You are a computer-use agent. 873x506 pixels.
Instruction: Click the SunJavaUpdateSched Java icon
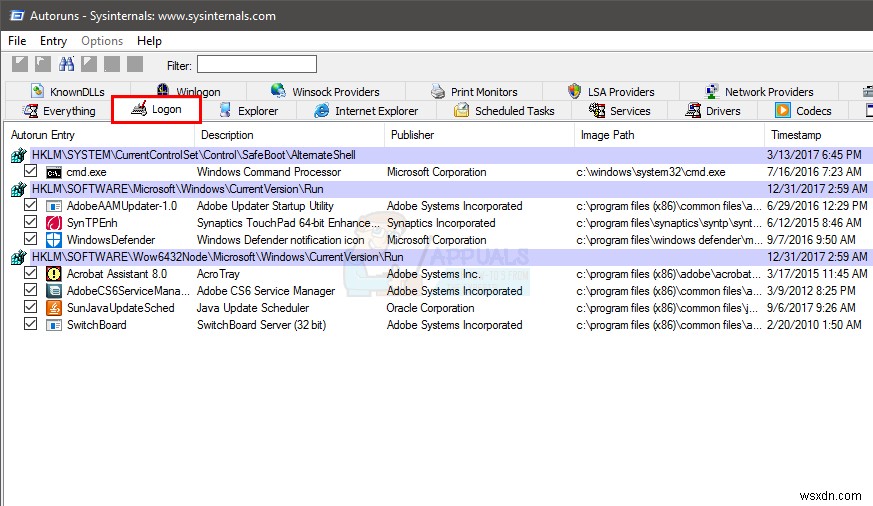pyautogui.click(x=54, y=308)
